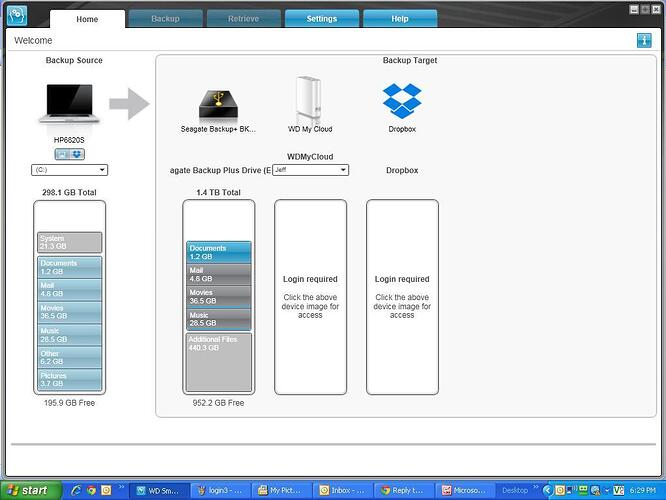
Task: Click the 195.9 GB Free text
Action: (x=69, y=403)
